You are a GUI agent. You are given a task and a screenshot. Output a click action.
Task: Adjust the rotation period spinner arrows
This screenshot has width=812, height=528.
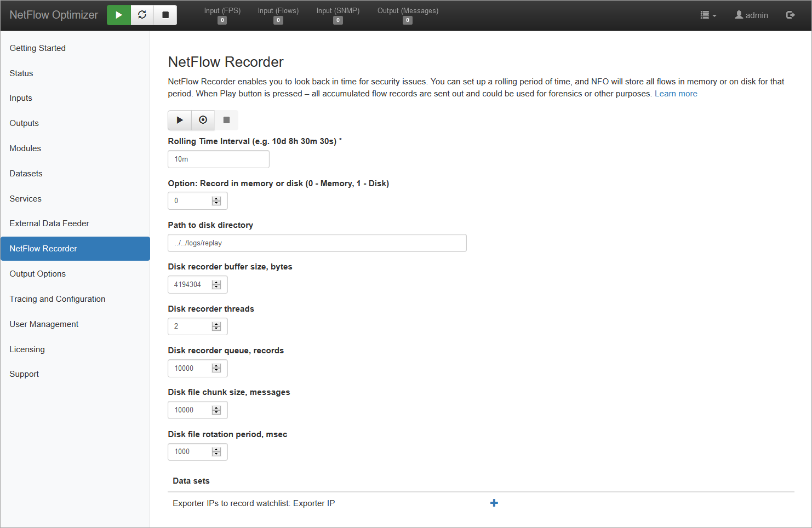pyautogui.click(x=216, y=452)
